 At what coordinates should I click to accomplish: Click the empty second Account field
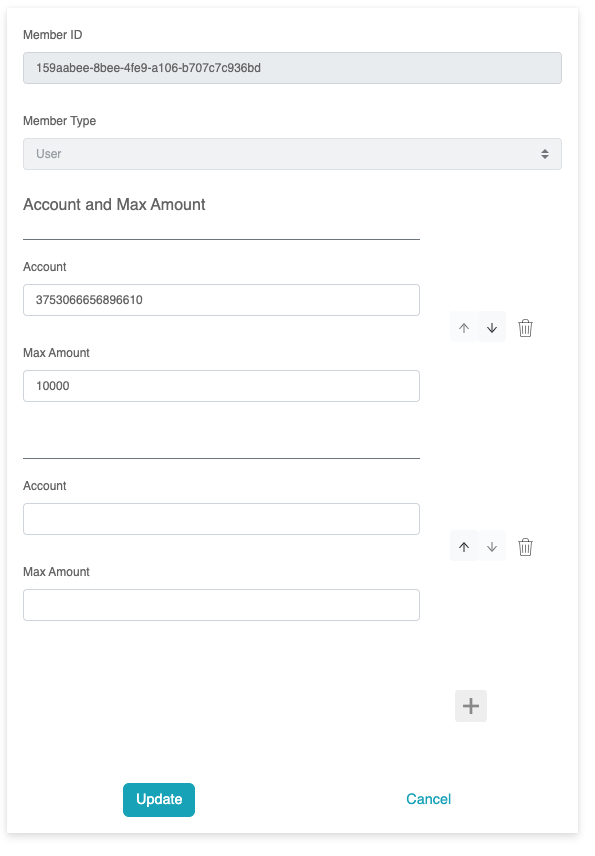[x=221, y=519]
